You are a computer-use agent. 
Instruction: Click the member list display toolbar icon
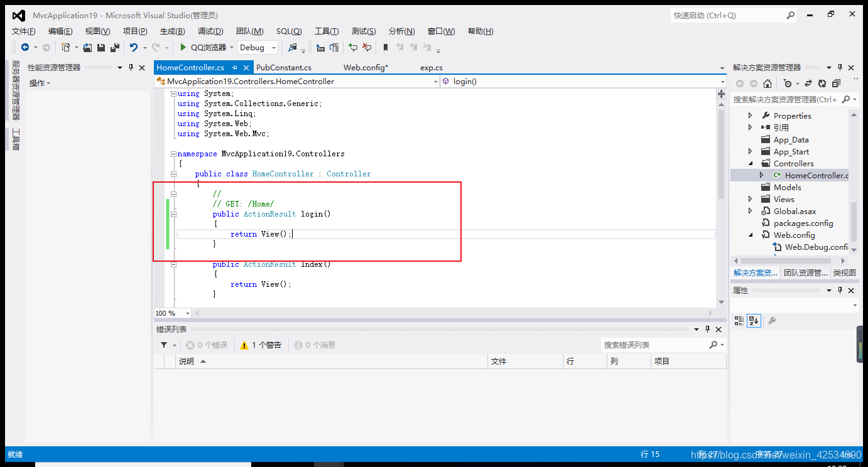(x=321, y=47)
